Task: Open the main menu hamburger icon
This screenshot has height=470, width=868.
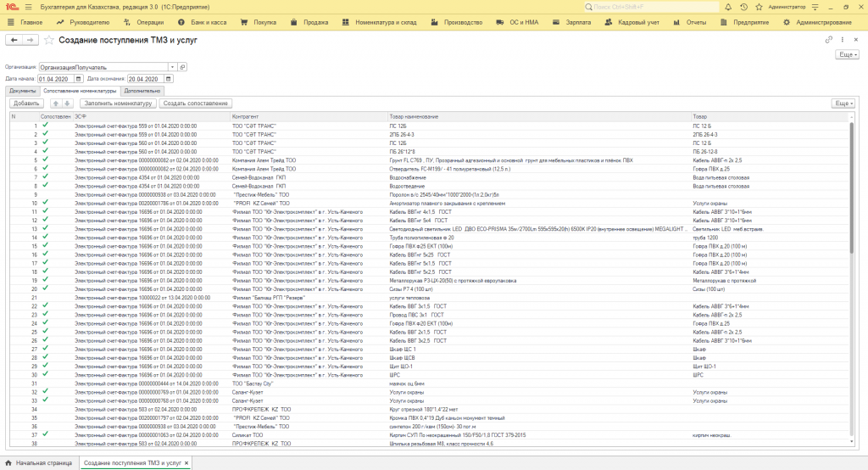Action: point(28,7)
